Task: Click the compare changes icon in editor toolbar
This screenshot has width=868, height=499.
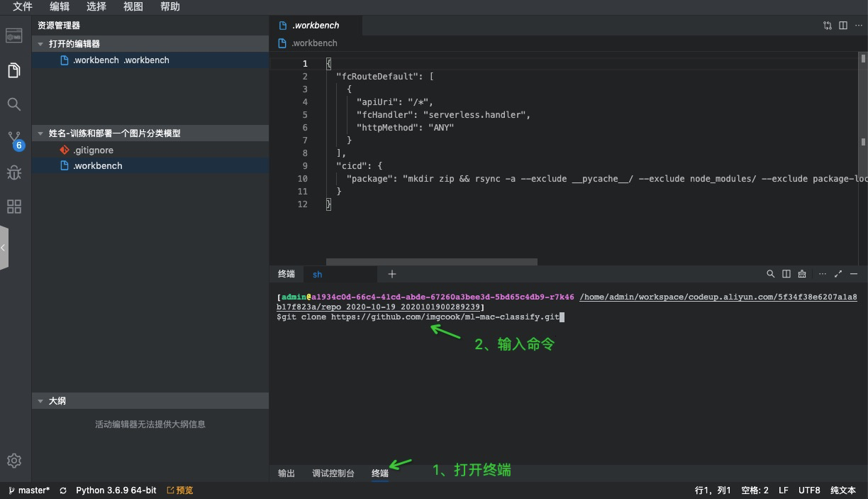Action: [828, 26]
